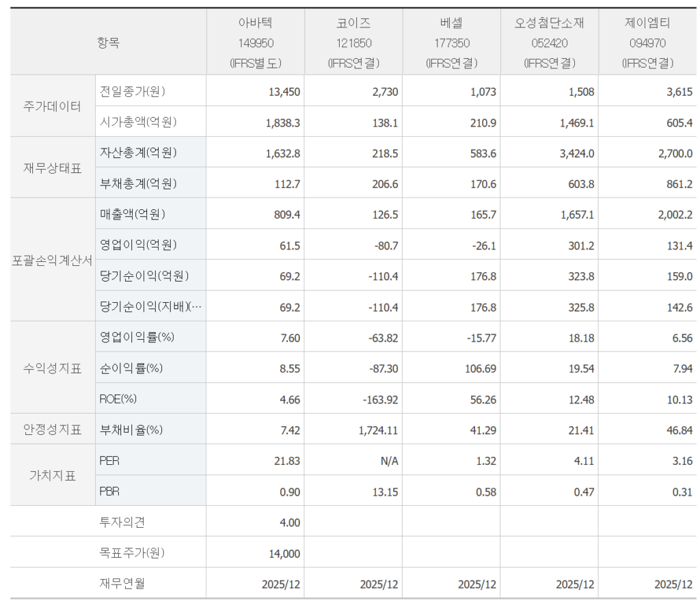Image resolution: width=700 pixels, height=601 pixels.
Task: Select the 수익성지표 category cell
Action: click(52, 369)
